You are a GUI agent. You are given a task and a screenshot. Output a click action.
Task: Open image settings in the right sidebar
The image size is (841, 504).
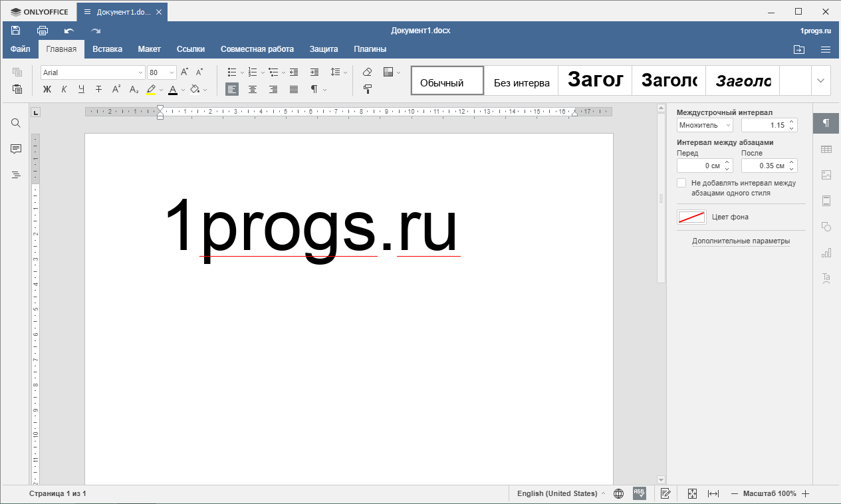[826, 175]
